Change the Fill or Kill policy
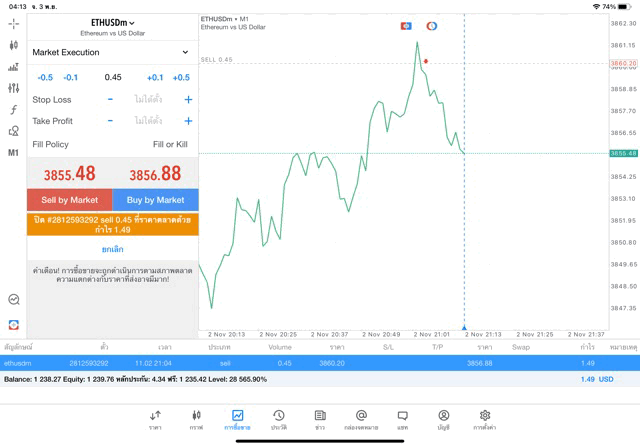The image size is (640, 447). point(169,144)
